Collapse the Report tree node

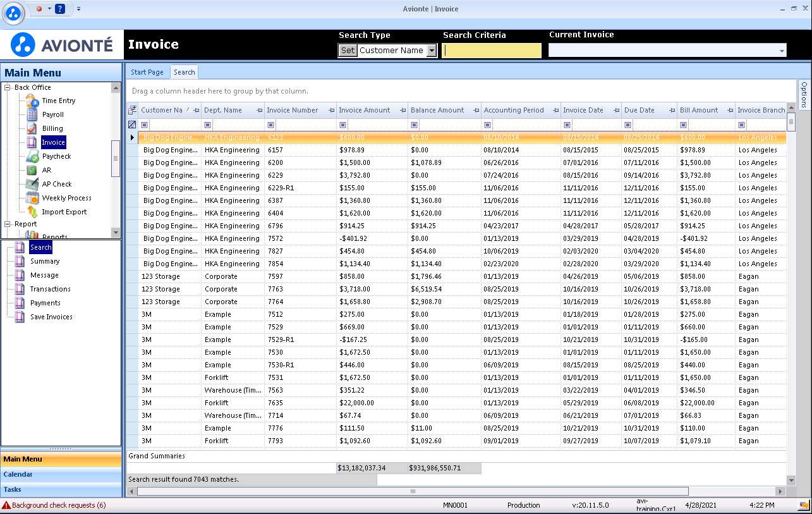tap(8, 224)
